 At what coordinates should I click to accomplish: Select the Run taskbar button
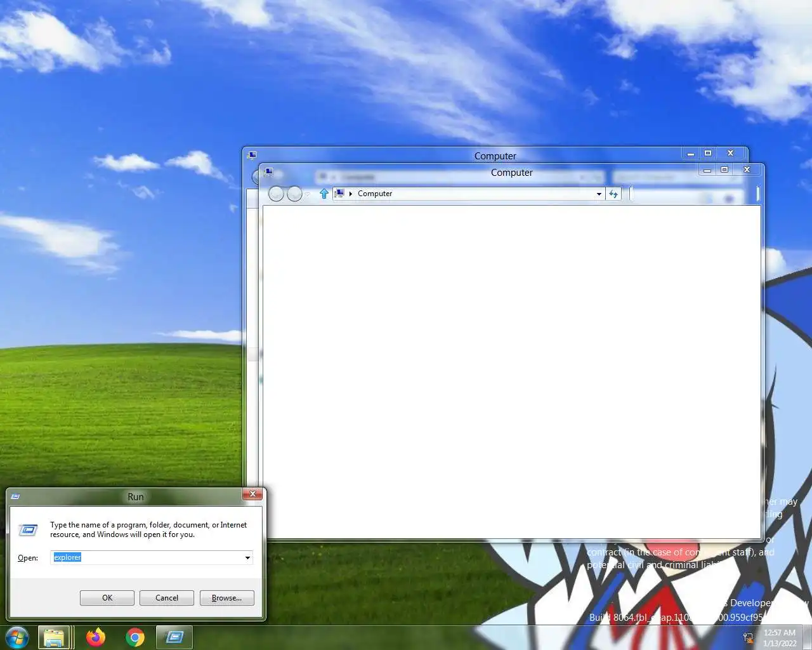[174, 637]
